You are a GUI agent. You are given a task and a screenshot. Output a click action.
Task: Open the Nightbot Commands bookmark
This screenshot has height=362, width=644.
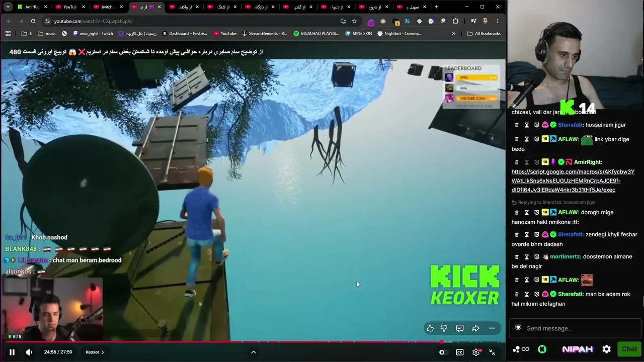point(399,34)
